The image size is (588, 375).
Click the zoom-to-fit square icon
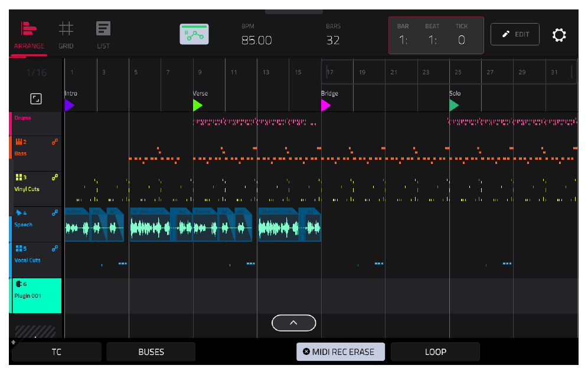coord(36,99)
